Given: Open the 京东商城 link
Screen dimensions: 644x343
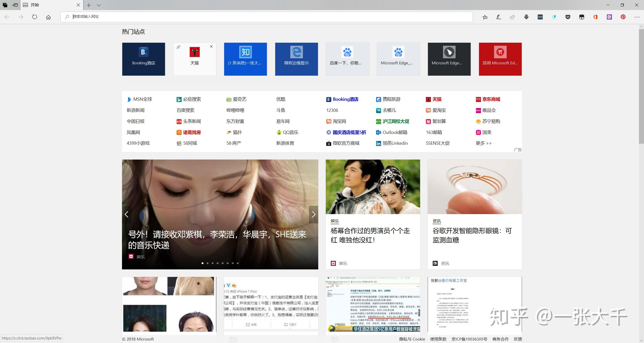Looking at the screenshot, I should [x=491, y=99].
